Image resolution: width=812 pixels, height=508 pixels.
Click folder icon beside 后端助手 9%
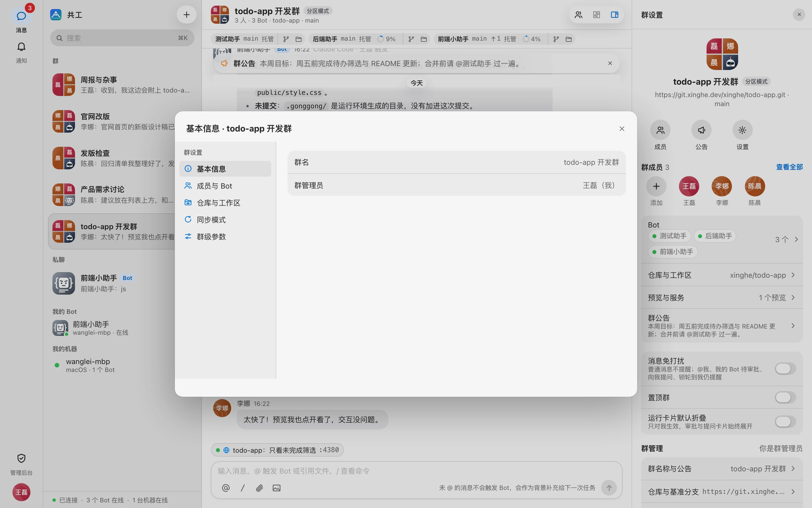[423, 39]
